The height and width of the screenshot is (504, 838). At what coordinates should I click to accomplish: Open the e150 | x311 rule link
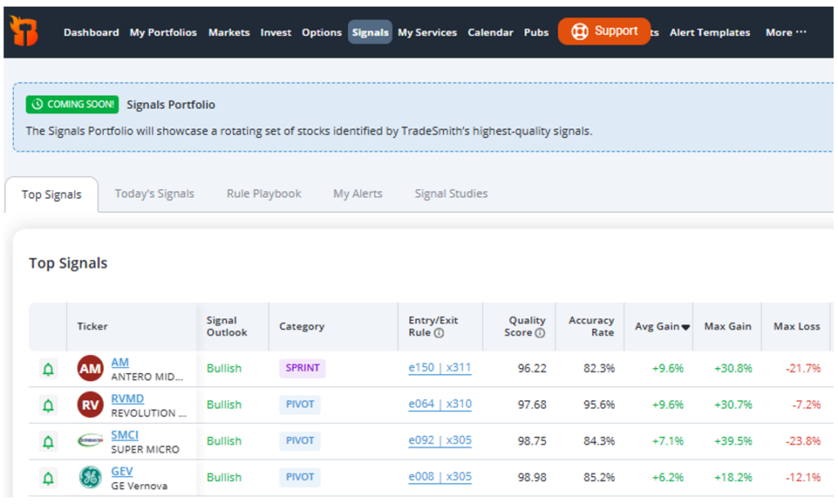click(439, 368)
